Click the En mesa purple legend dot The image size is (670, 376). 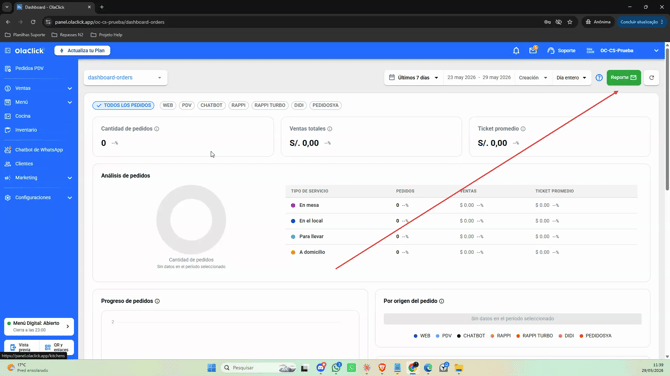point(293,206)
